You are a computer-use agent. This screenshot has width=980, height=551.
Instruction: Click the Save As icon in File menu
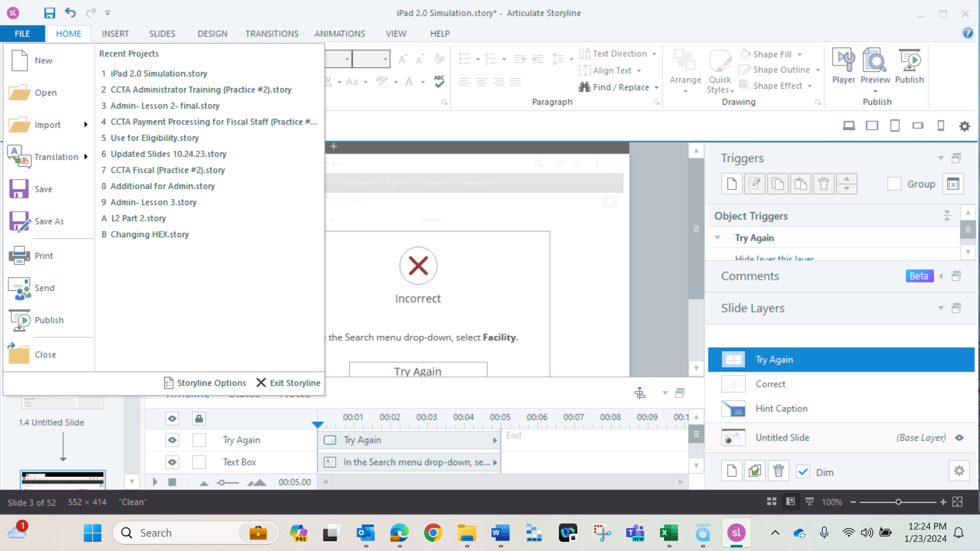tap(19, 221)
